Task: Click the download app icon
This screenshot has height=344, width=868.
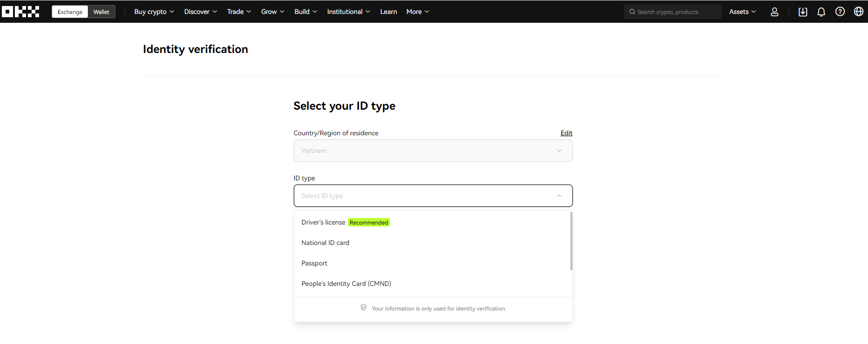Action: [803, 12]
